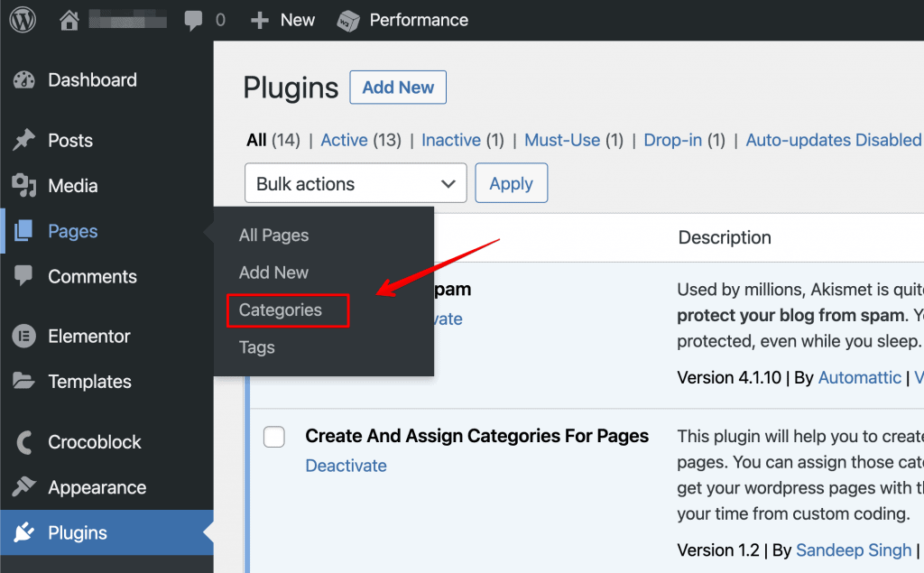The image size is (924, 573).
Task: Click the Plugins plug icon
Action: [24, 532]
